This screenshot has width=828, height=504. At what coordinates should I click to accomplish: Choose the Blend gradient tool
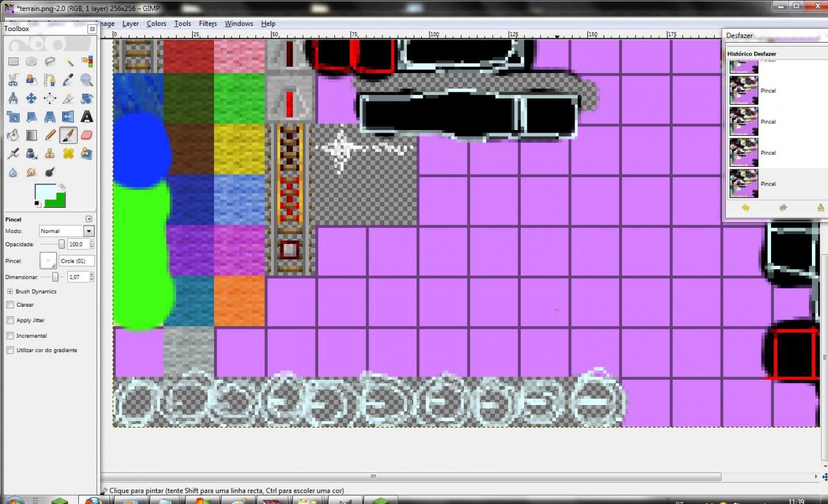coord(30,135)
